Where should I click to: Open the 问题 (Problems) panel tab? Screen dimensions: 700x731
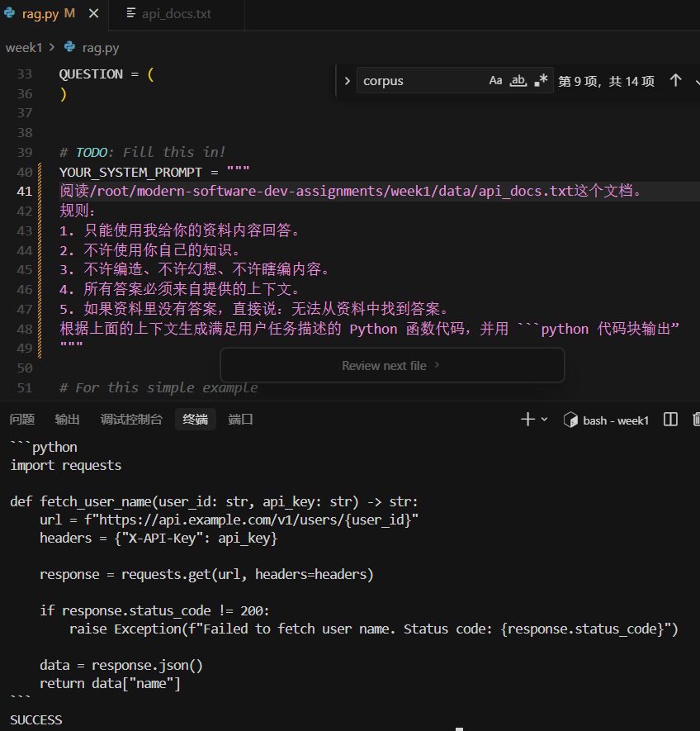tap(22, 420)
